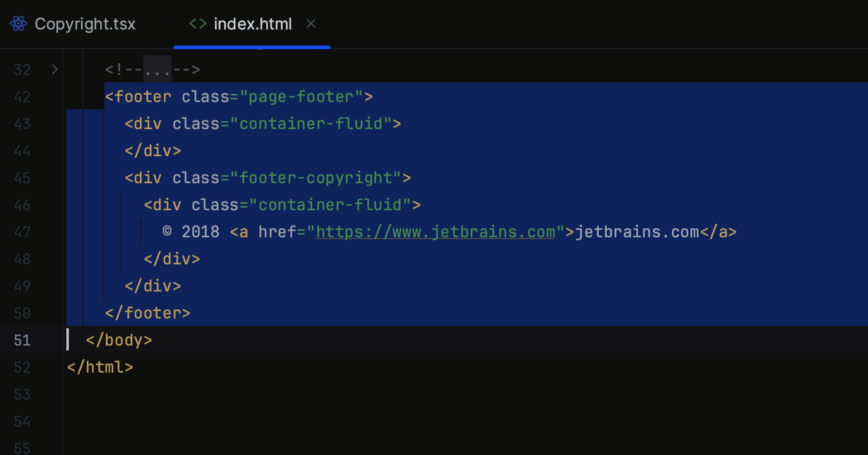Click line number 32 in the gutter
Viewport: 868px width, 455px height.
22,69
